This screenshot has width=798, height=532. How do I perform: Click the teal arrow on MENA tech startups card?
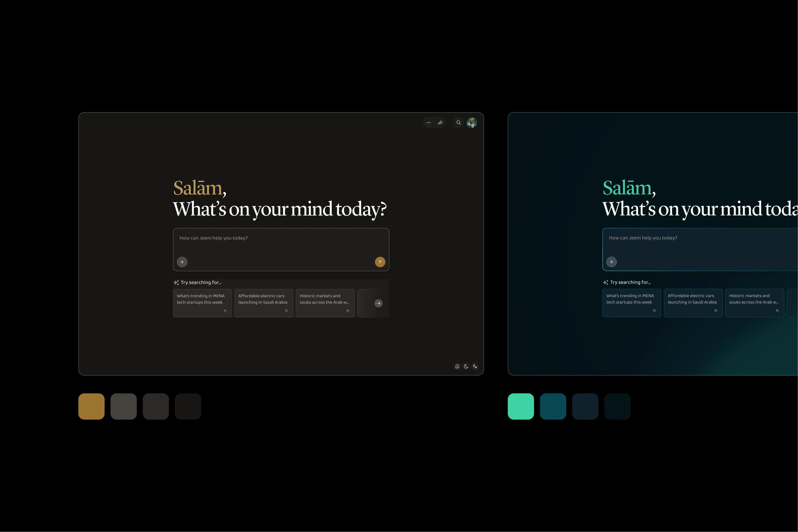655,311
